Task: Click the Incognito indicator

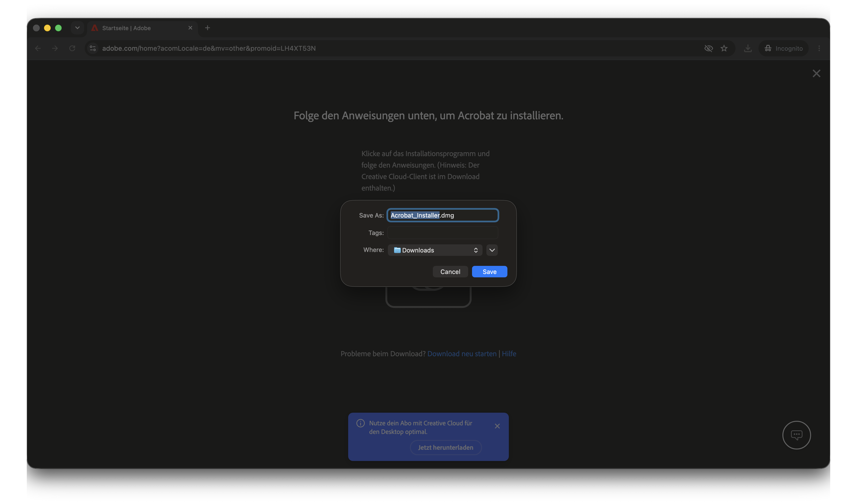Action: (x=784, y=48)
